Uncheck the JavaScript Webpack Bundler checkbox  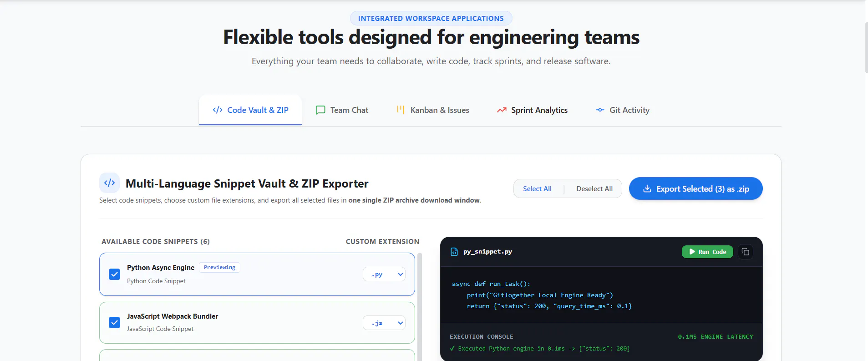pyautogui.click(x=115, y=322)
